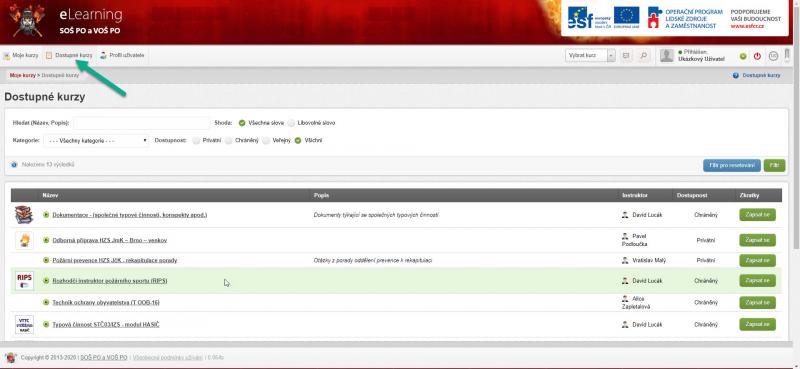This screenshot has width=800, height=369.
Task: Open the user avatar picture
Action: pyautogui.click(x=666, y=56)
